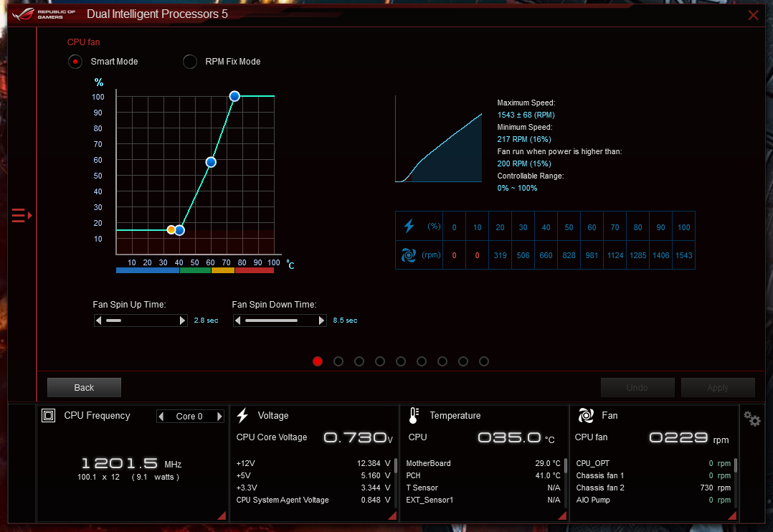Go to sixth fan page dot
The image size is (773, 532).
pyautogui.click(x=422, y=361)
